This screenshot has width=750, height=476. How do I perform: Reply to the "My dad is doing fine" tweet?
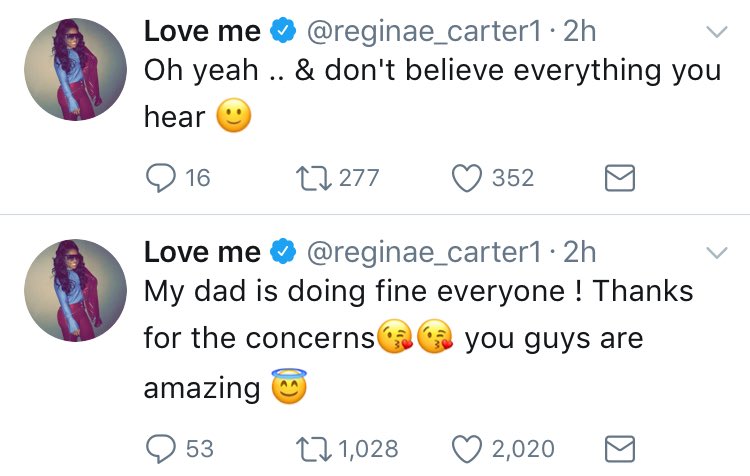pyautogui.click(x=161, y=448)
